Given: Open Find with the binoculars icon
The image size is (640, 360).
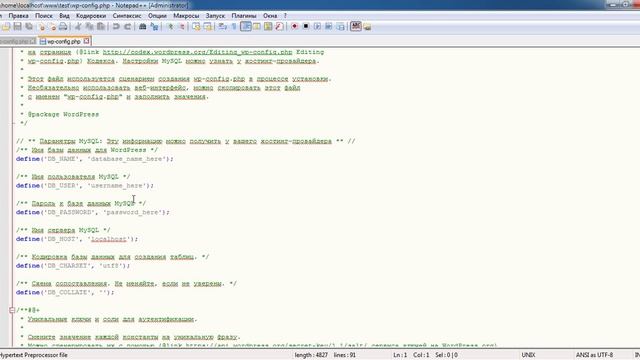Looking at the screenshot, I should click(142, 27).
